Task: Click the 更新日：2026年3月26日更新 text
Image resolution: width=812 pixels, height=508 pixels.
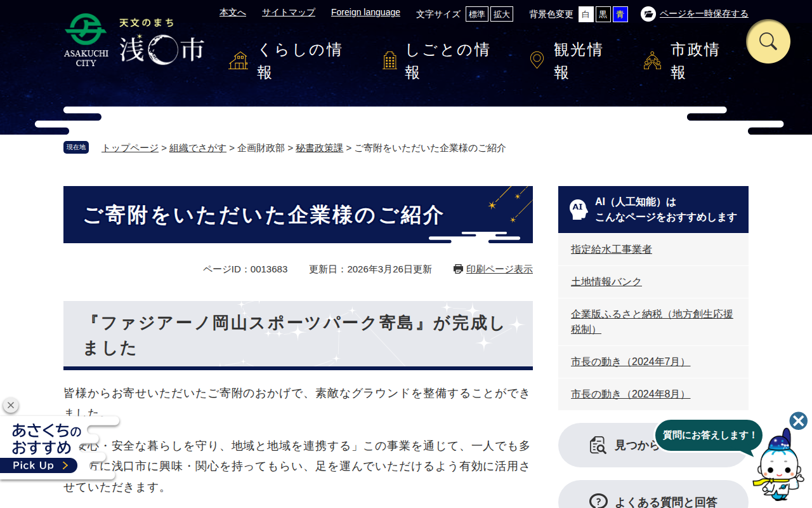Action: coord(370,269)
